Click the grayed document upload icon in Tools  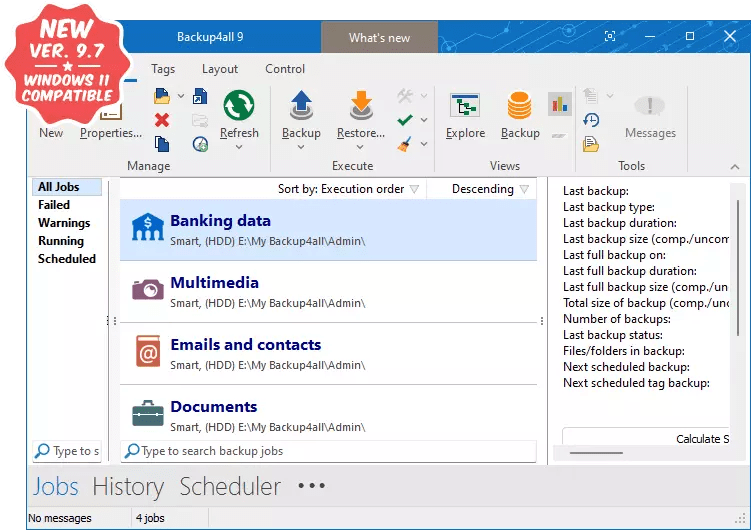pyautogui.click(x=591, y=96)
